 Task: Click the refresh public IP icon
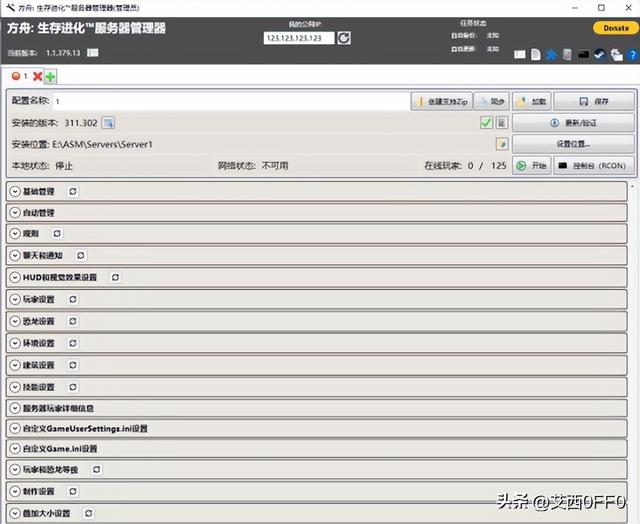(x=344, y=38)
